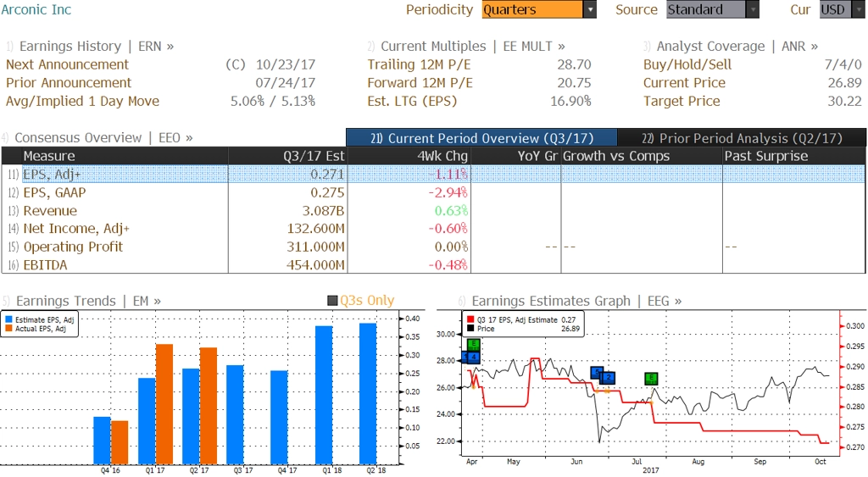This screenshot has height=477, width=868.
Task: Select the EPS, Adj+ measure row
Action: click(x=433, y=175)
